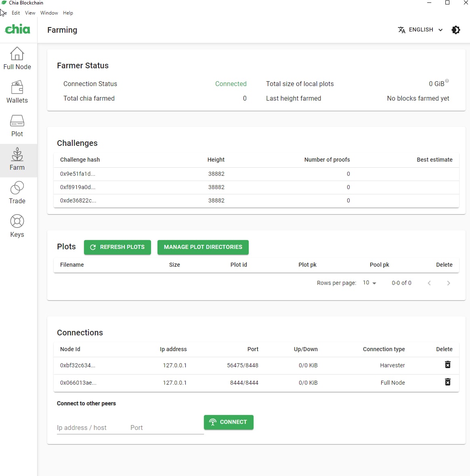This screenshot has height=476, width=470.
Task: Open the Wallets sidebar section
Action: click(17, 92)
